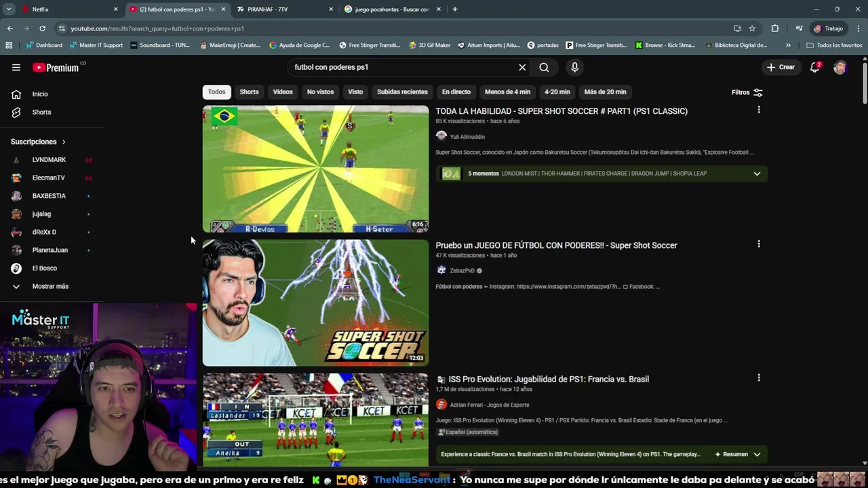
Task: Switch to juego pocahontas search tab
Action: 392,9
